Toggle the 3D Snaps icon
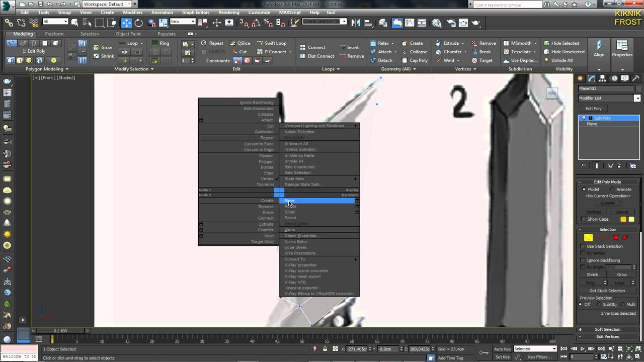The width and height of the screenshot is (644, 362). click(245, 22)
